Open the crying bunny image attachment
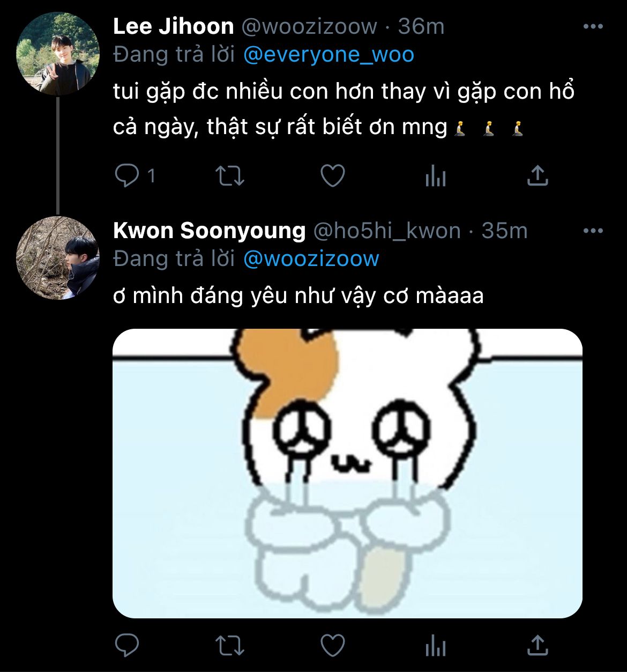 [347, 473]
